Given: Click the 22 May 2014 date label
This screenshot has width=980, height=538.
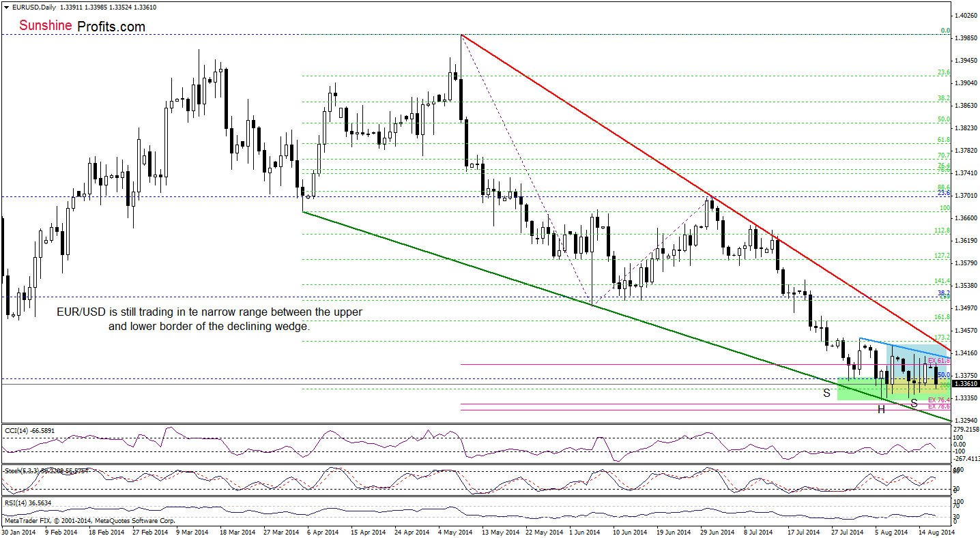Looking at the screenshot, I should 543,532.
